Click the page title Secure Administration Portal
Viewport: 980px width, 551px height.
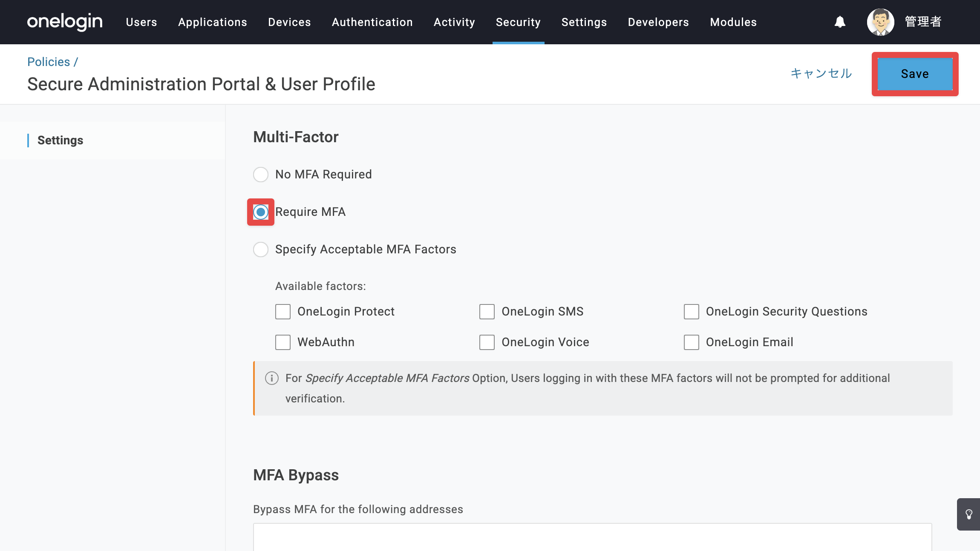[201, 84]
